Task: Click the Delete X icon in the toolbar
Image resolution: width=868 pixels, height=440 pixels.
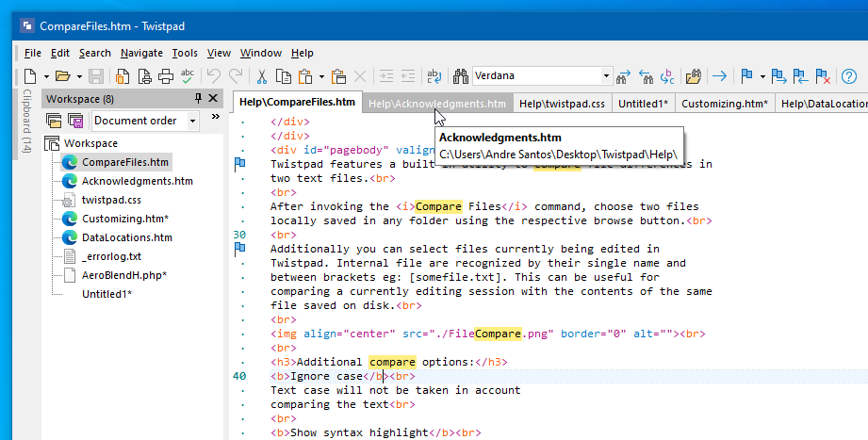Action: click(x=360, y=75)
